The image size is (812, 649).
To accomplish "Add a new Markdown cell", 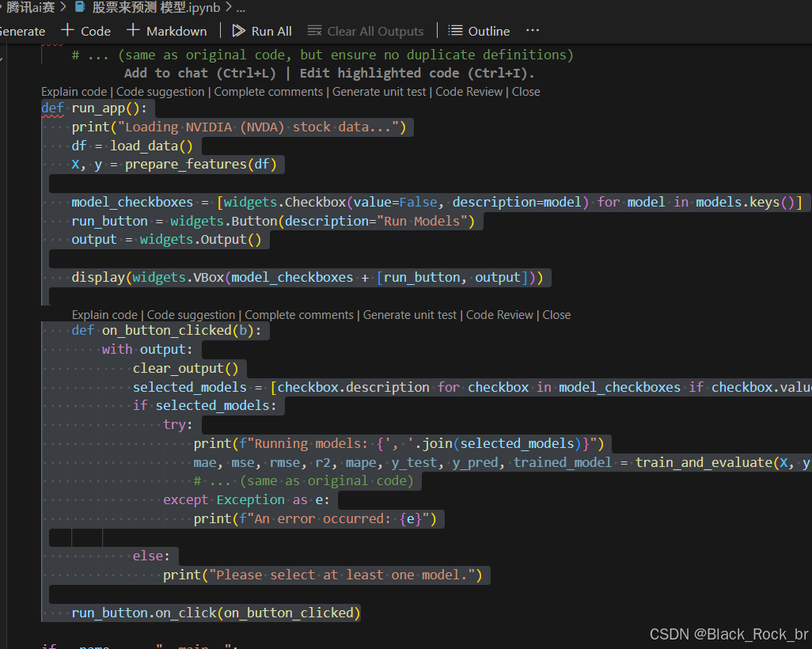I will 166,31.
